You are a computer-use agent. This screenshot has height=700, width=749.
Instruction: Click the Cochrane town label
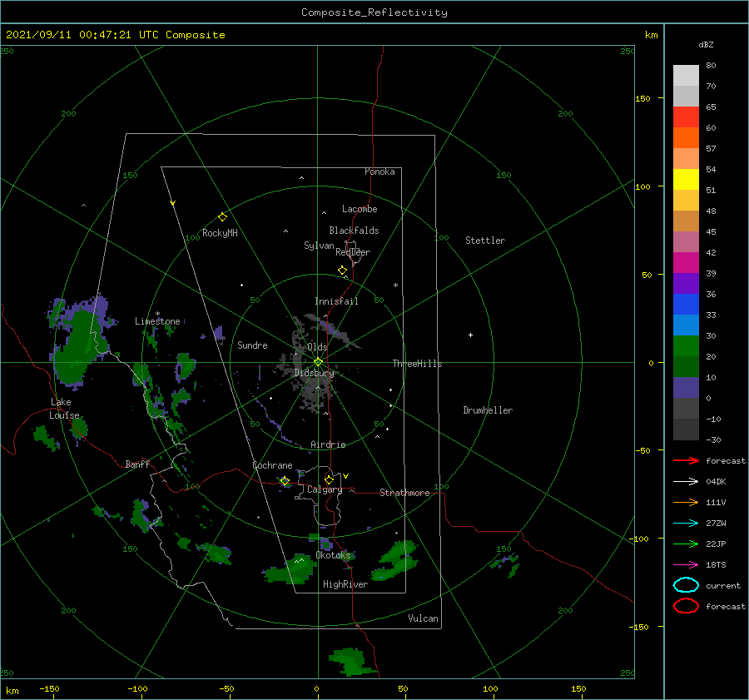[x=272, y=465]
